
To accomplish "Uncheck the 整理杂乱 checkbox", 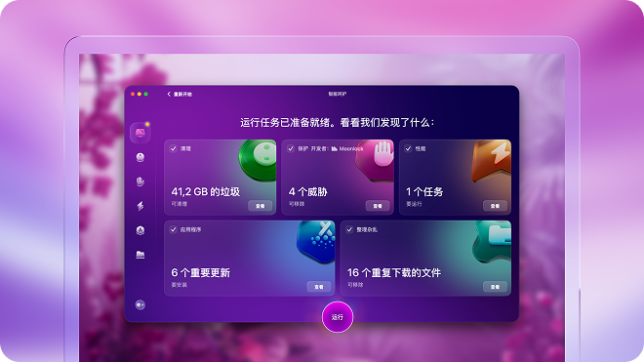I will [349, 229].
